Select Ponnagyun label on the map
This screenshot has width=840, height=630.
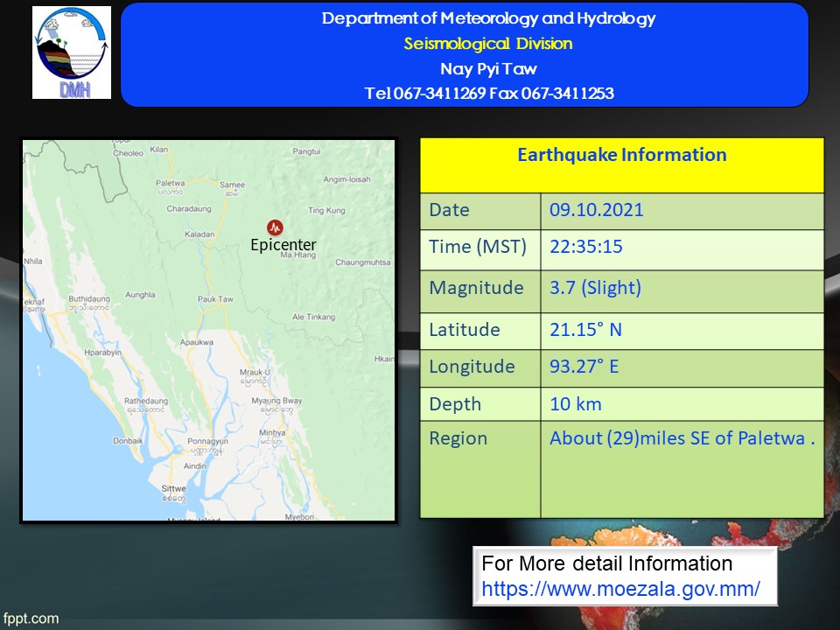tap(208, 441)
